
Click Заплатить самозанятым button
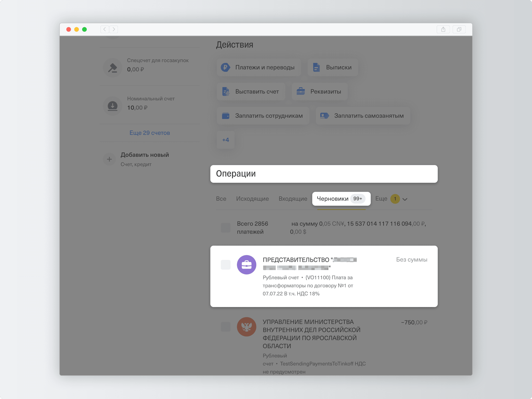point(363,116)
